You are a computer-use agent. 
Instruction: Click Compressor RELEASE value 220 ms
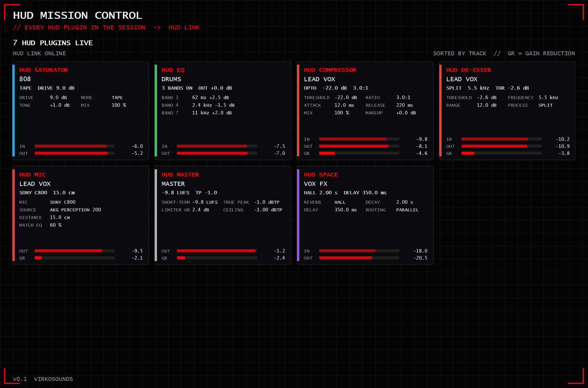(405, 105)
